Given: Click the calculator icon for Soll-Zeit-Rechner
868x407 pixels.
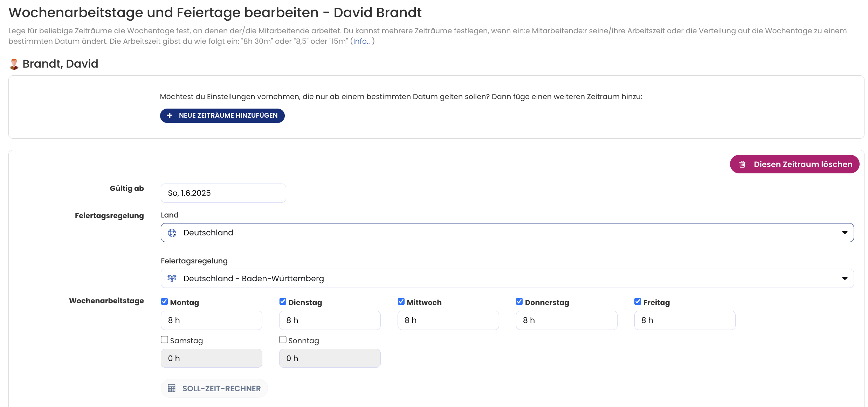Looking at the screenshot, I should tap(172, 388).
